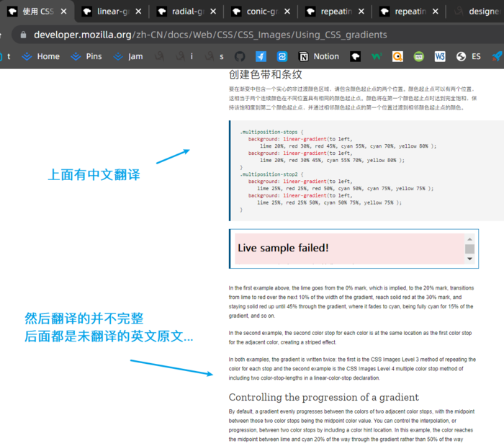Screen dimensions: 504x446
Task: Switch to the conic-gr tab
Action: coord(261,12)
